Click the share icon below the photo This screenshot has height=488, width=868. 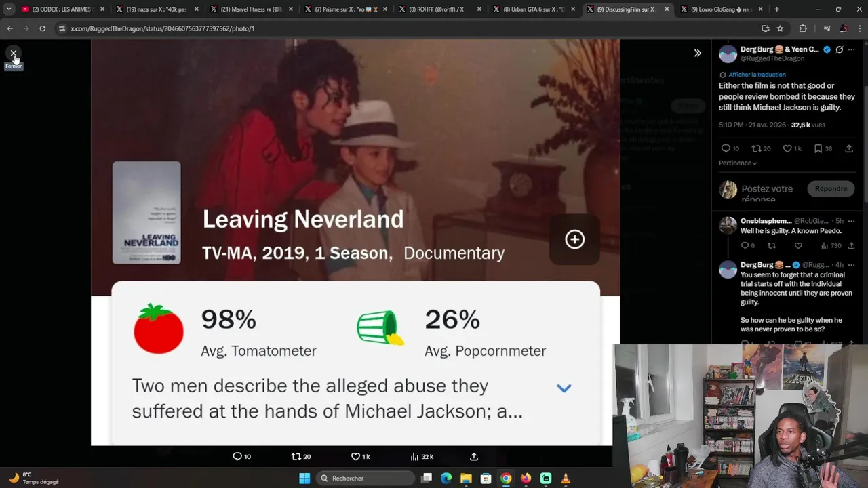point(474,457)
